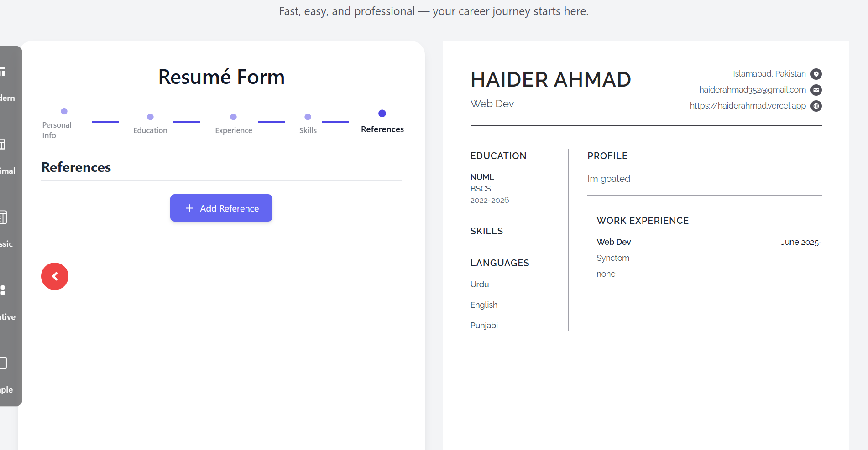Viewport: 868px width, 450px height.
Task: Open the haiderahmad.vercel.app website link
Action: coord(748,106)
